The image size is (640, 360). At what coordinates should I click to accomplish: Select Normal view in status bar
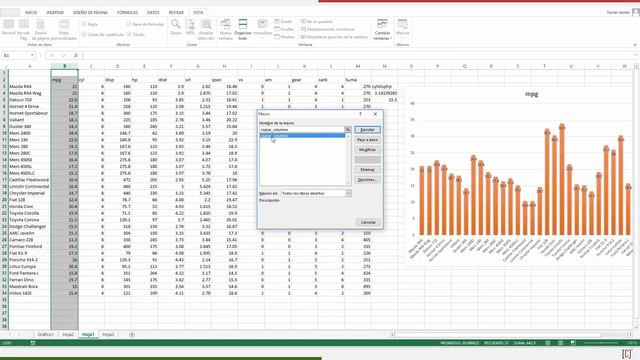[548, 343]
